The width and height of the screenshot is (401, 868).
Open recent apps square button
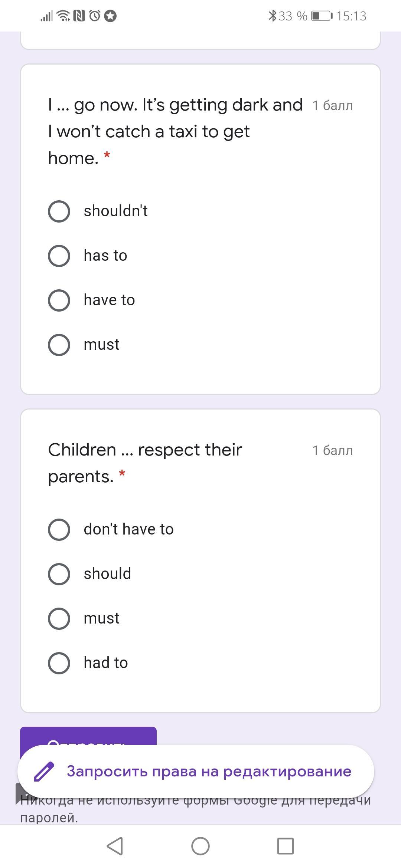pos(286,846)
